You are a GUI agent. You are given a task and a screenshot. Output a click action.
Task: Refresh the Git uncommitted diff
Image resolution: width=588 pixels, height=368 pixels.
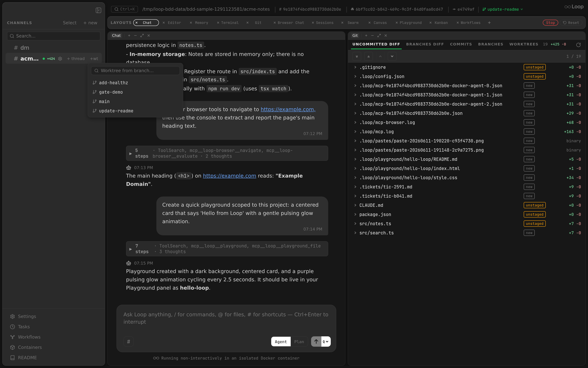tap(578, 45)
